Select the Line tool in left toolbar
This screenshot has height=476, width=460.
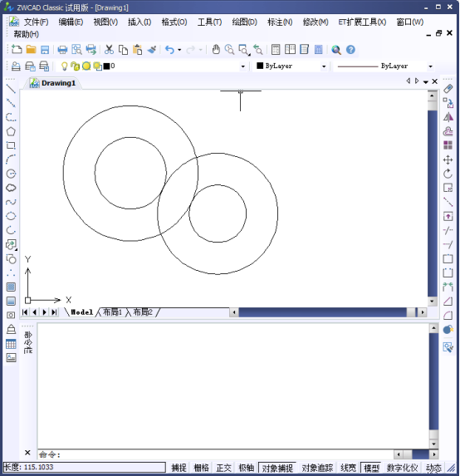click(11, 89)
